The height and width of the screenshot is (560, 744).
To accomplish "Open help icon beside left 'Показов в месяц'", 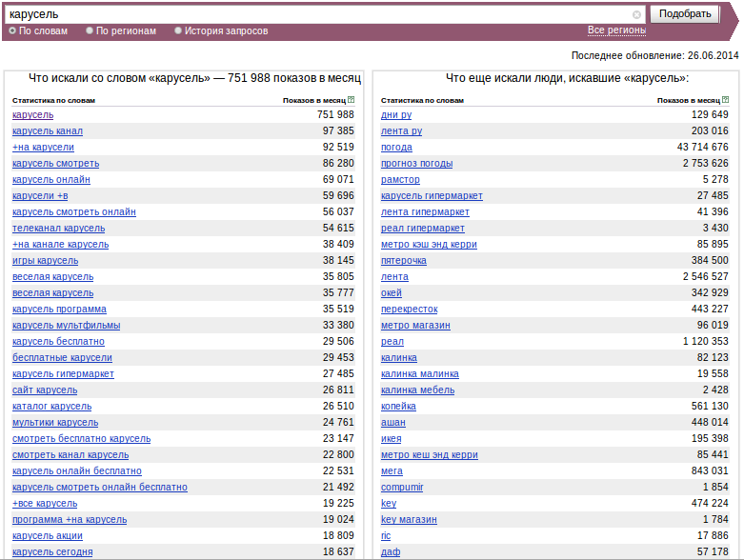I will [352, 100].
